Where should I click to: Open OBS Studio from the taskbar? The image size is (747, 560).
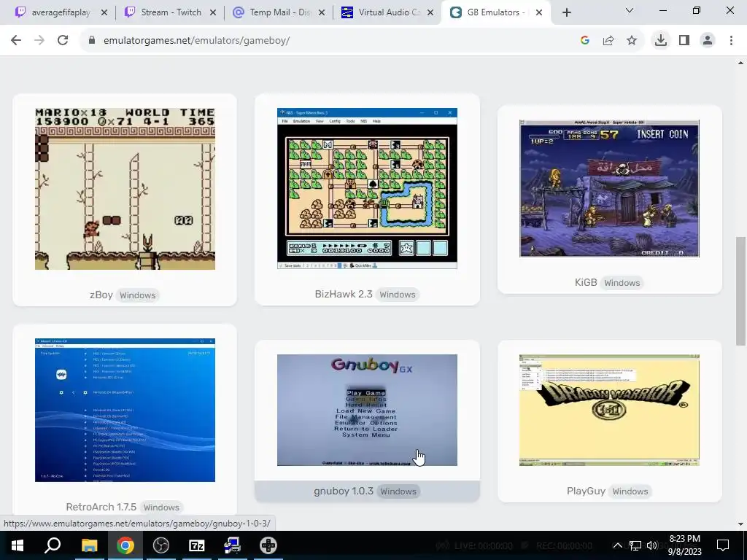(161, 545)
